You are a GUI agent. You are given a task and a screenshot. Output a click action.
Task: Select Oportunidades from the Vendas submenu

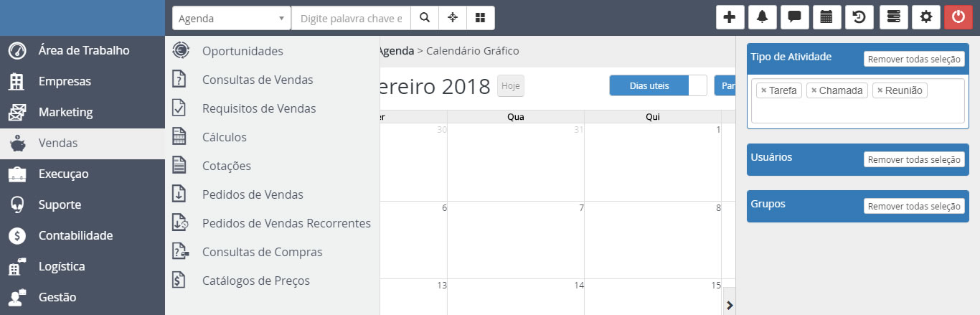click(242, 51)
